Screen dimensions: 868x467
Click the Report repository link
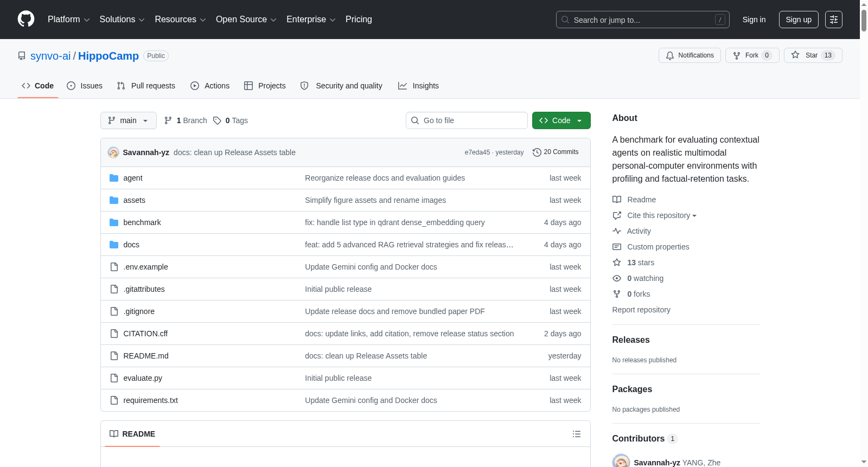click(641, 310)
